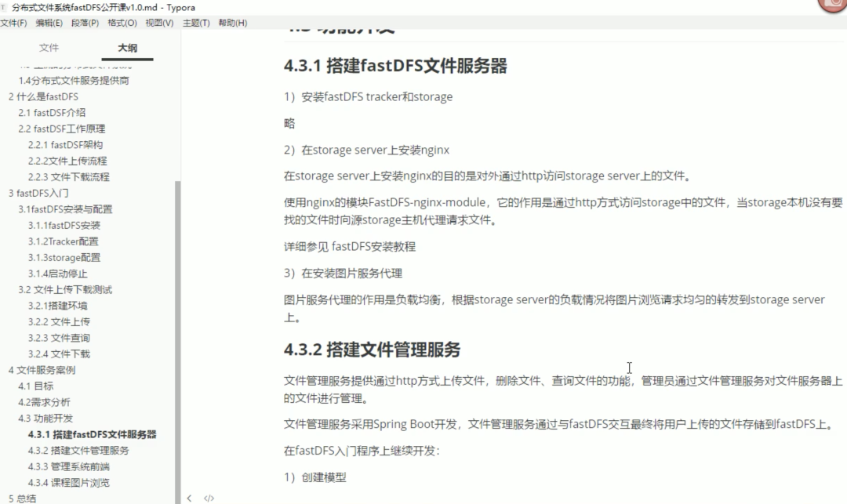
Task: Open the 主题(T) menu
Action: pyautogui.click(x=196, y=23)
